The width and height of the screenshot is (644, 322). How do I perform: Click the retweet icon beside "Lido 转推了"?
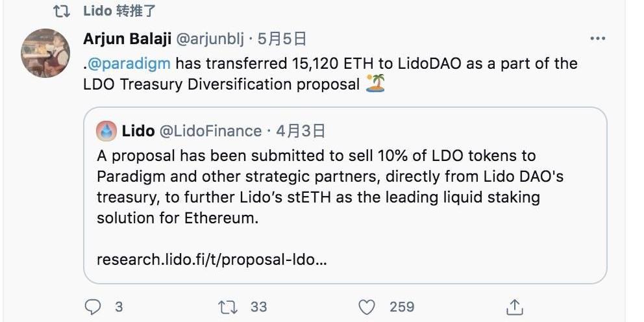pos(61,11)
